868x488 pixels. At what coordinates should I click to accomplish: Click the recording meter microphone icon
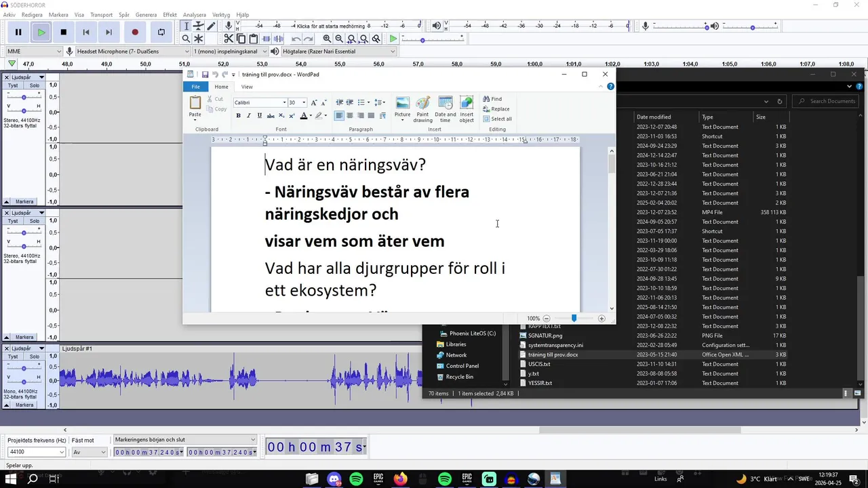(229, 26)
